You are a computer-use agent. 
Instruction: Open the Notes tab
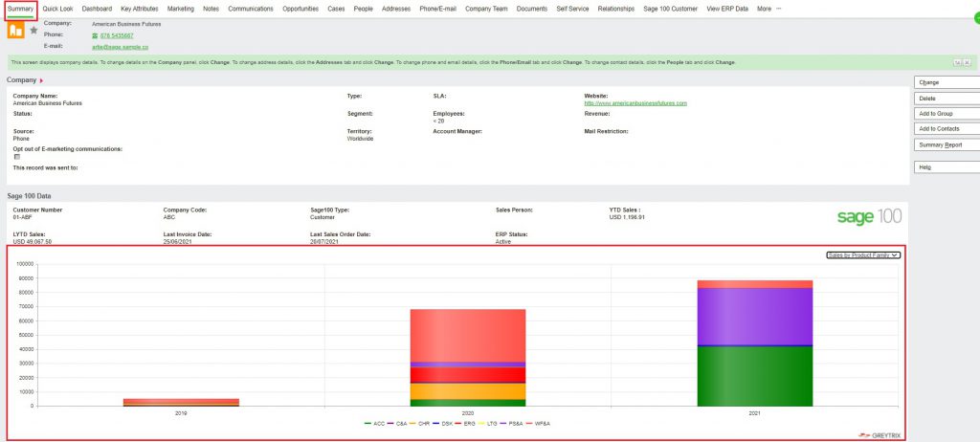[211, 9]
